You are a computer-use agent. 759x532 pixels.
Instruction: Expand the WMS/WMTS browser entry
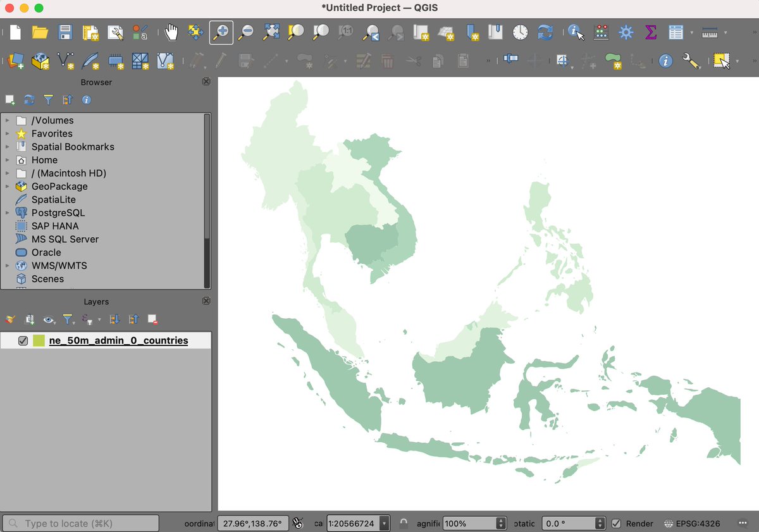(8, 265)
